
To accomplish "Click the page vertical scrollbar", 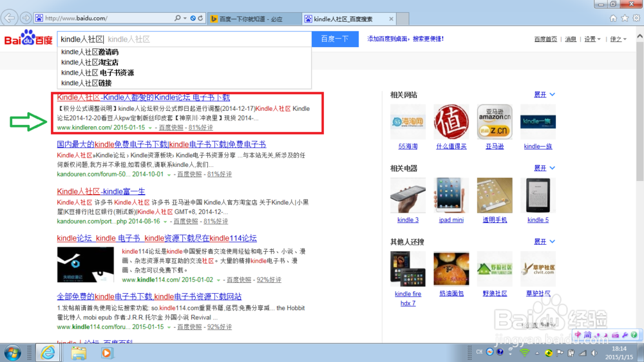I will coord(640,111).
